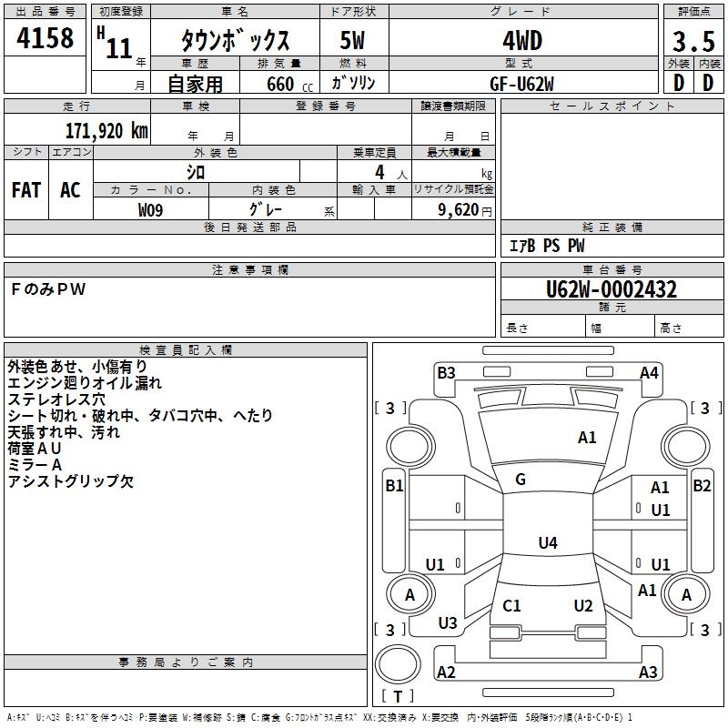Select the note 天張すれ中、汚れ

pos(64,432)
